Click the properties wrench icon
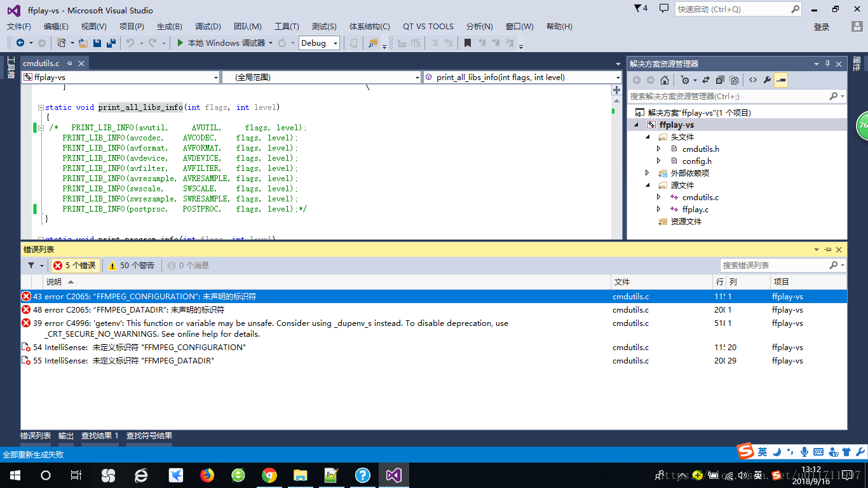868x488 pixels. [x=767, y=80]
